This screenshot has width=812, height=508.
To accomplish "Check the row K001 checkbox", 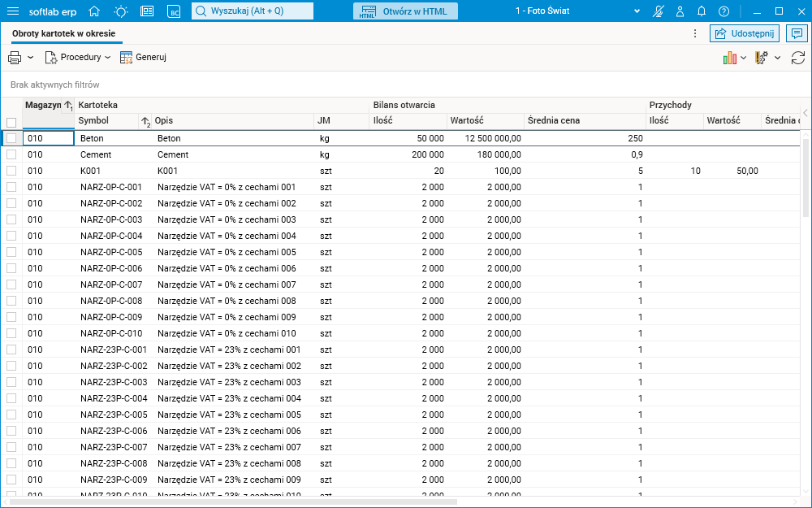I will coord(11,171).
